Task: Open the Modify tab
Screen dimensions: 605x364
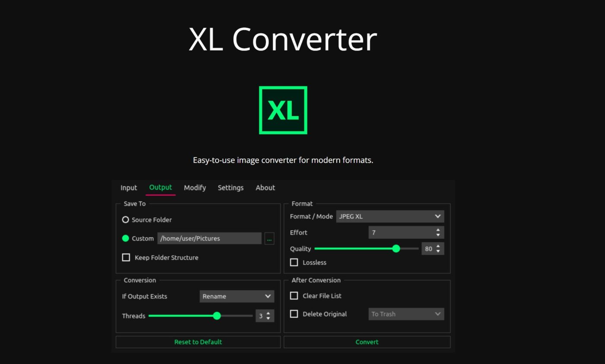Action: (x=195, y=188)
